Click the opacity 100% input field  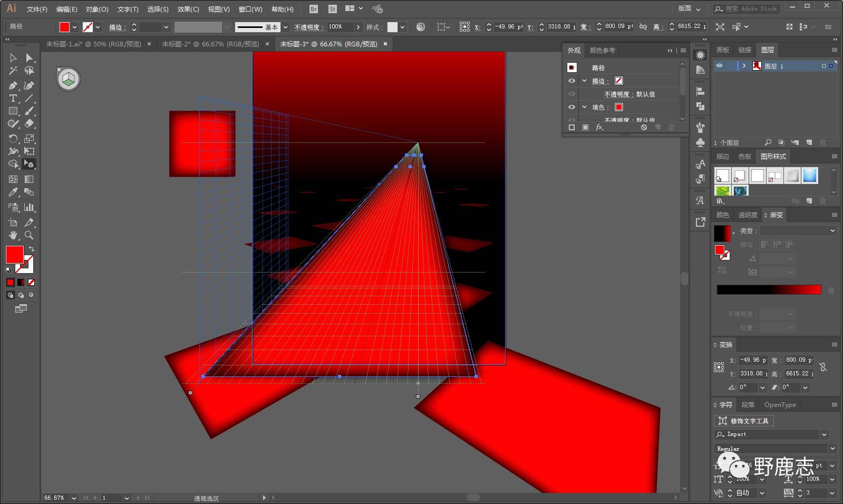point(340,27)
